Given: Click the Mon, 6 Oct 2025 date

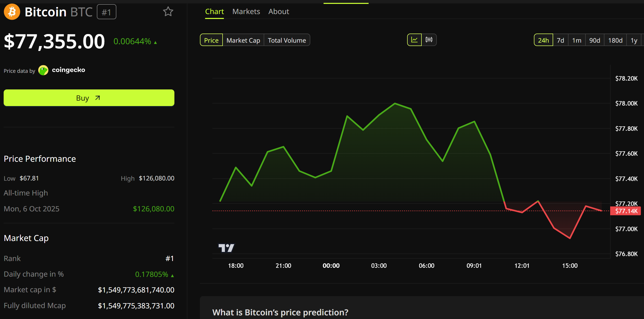Looking at the screenshot, I should coord(31,209).
